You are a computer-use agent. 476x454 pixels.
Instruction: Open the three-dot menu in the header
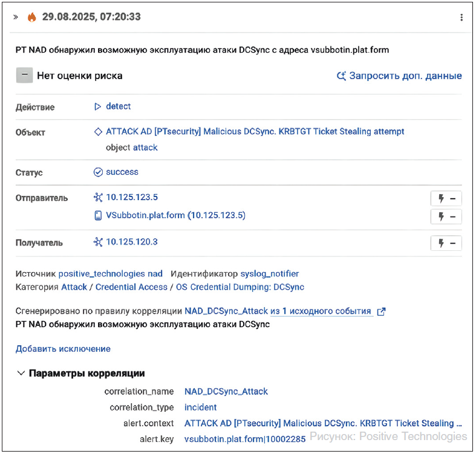click(461, 18)
